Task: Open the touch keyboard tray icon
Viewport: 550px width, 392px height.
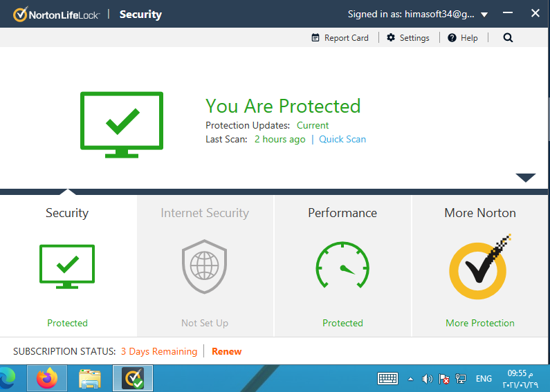Action: [387, 379]
